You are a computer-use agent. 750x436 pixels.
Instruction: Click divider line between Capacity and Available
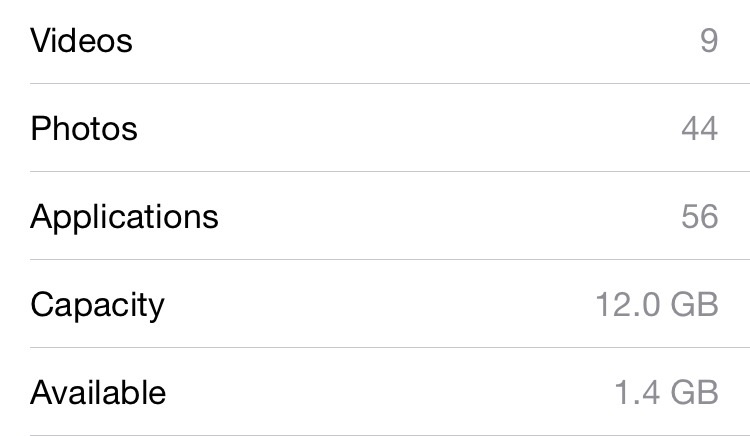(x=390, y=348)
